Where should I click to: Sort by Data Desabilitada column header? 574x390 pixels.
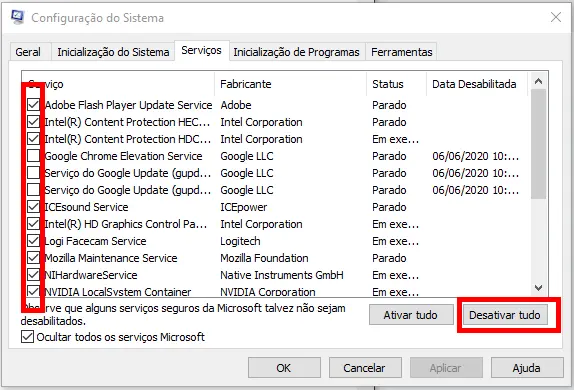click(477, 84)
